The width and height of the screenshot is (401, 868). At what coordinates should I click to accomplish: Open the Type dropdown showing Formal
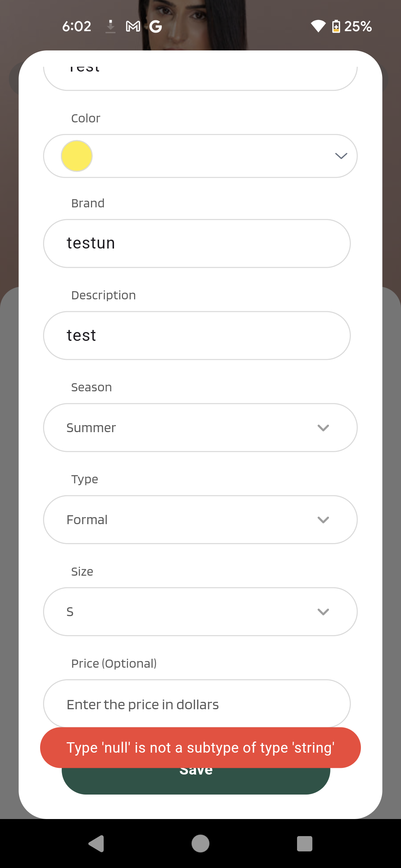tap(200, 520)
